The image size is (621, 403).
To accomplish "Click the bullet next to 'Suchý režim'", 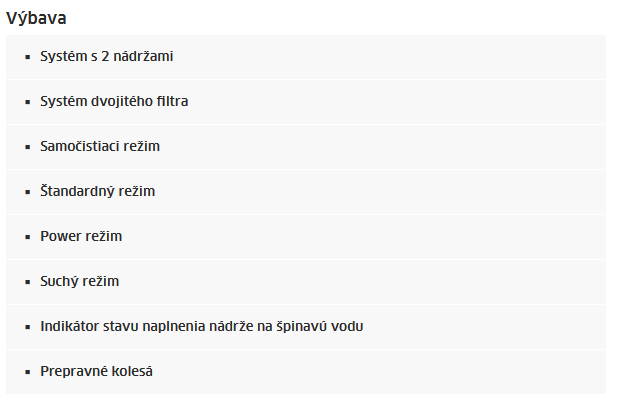I will pos(28,282).
